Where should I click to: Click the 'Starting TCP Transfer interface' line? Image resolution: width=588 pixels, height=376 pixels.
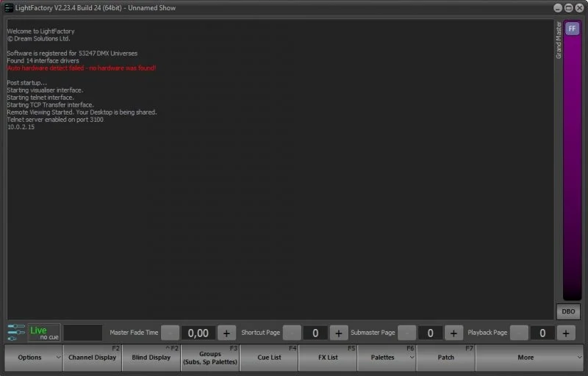coord(50,105)
